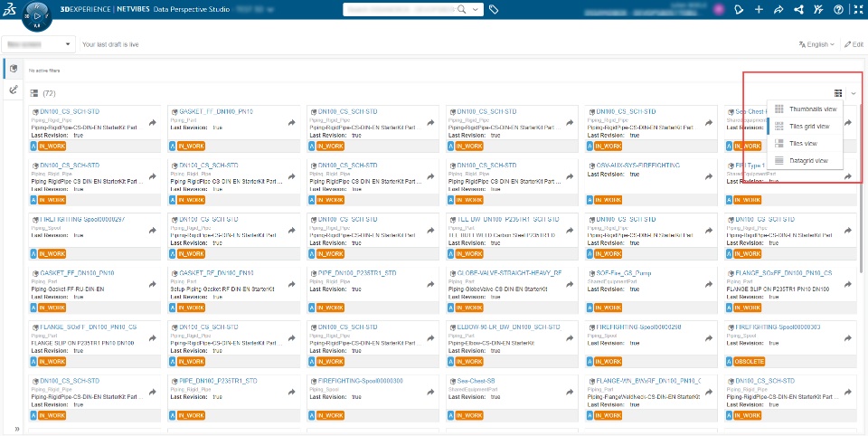Open the ELBOW-90 LR_BW_DN100_SCH-STD link
This screenshot has height=436, width=868.
tap(509, 327)
